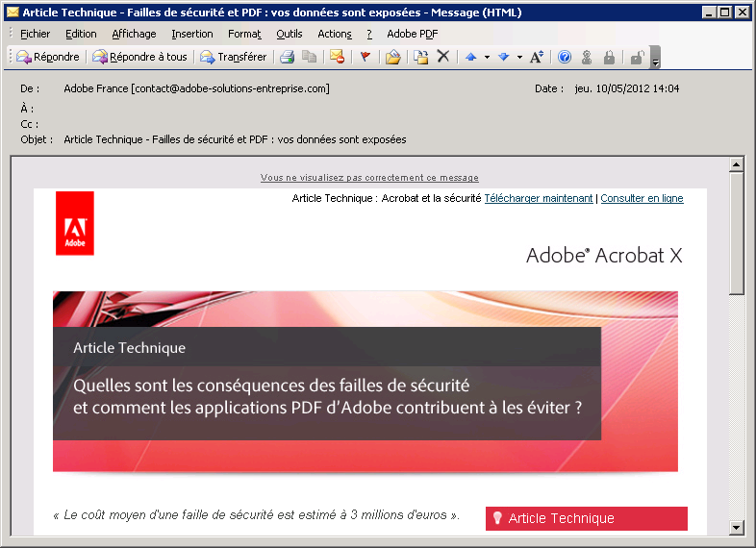Delete the message with X icon
The image size is (756, 548).
pyautogui.click(x=443, y=57)
